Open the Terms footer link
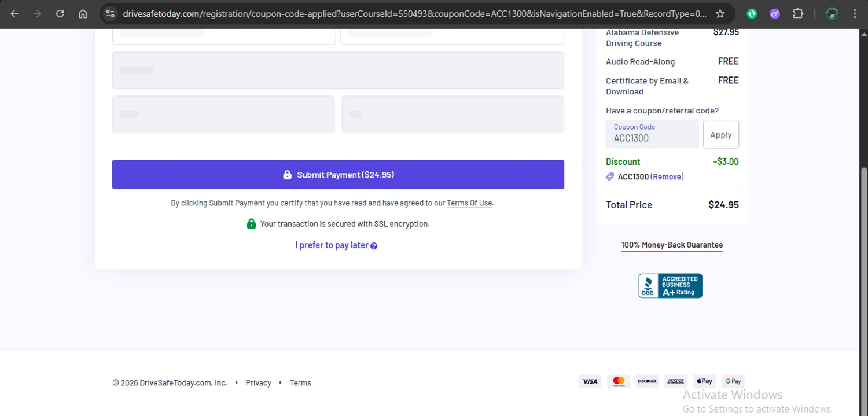868x416 pixels. pyautogui.click(x=300, y=383)
